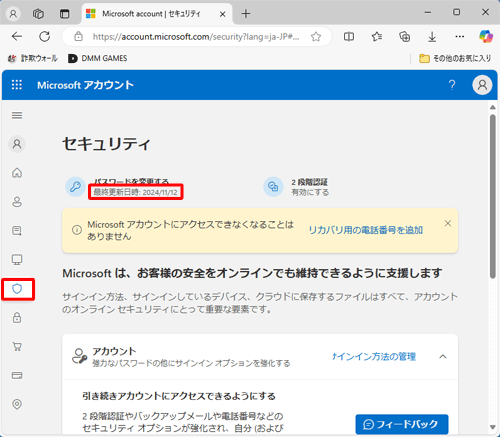Open the downloads panel
500x437 pixels.
[432, 37]
